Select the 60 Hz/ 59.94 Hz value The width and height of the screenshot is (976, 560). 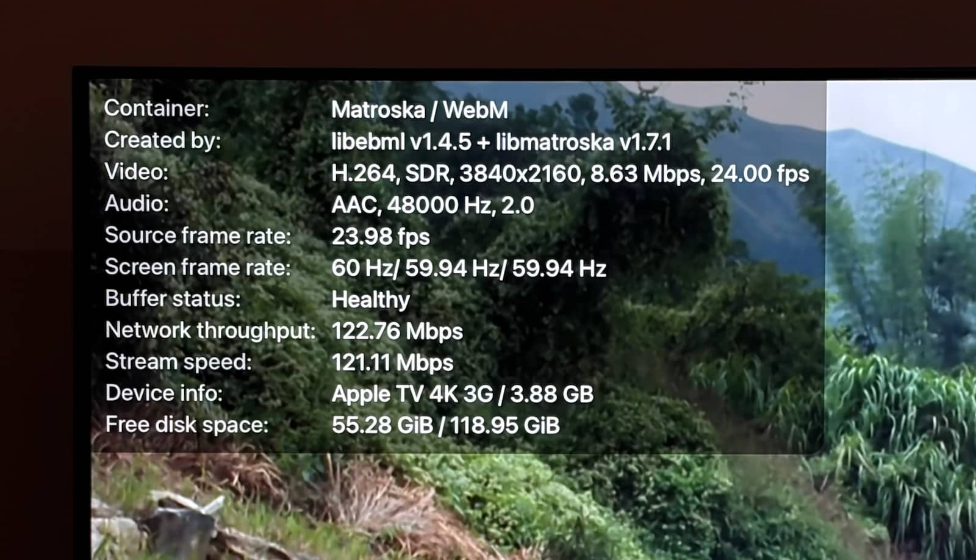tap(469, 269)
